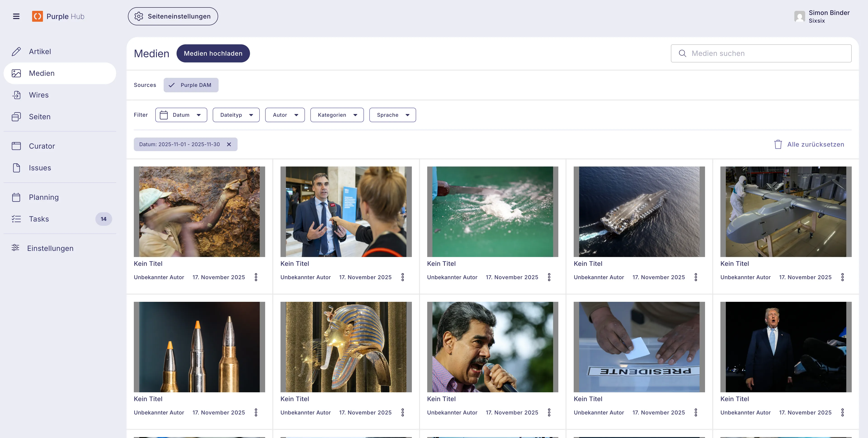Click the gear icon in Seiteneinstellungen

[x=139, y=16]
